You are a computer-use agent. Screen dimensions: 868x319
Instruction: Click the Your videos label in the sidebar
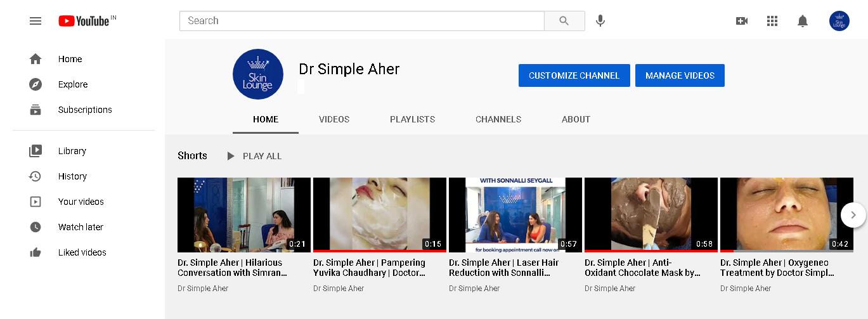(x=81, y=202)
